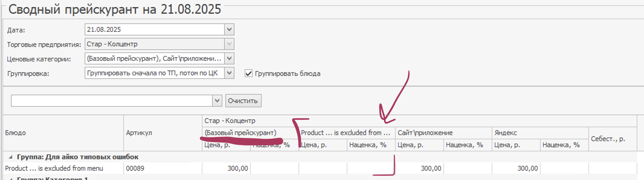Select the (Базовый прейскурант) column header
This screenshot has height=180, width=644.
point(240,133)
